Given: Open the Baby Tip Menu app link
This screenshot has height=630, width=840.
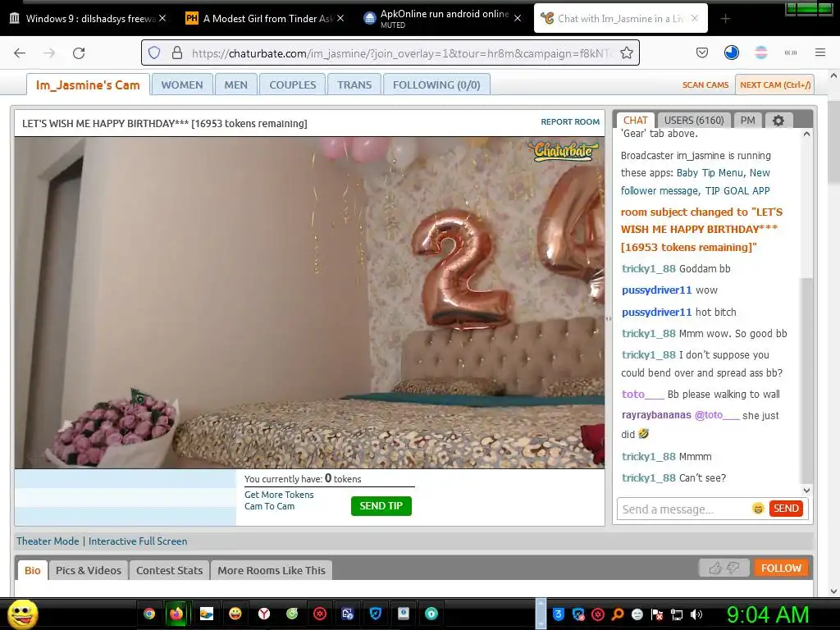Looking at the screenshot, I should point(710,173).
